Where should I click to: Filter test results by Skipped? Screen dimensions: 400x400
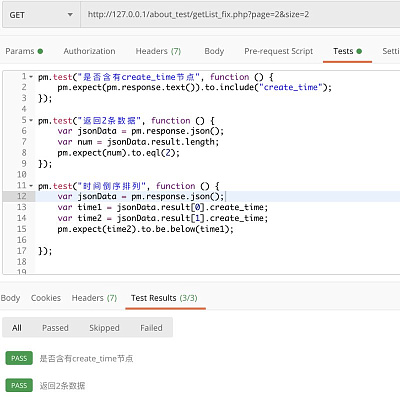(104, 328)
